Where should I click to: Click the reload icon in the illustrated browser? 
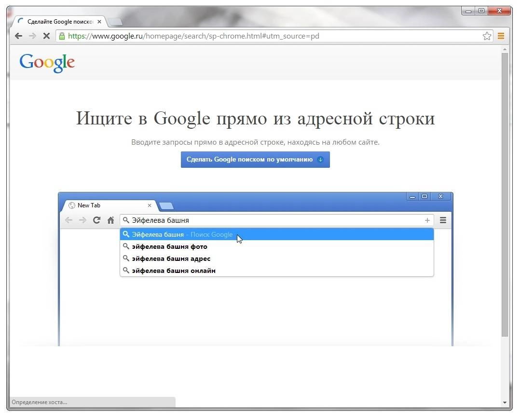96,220
